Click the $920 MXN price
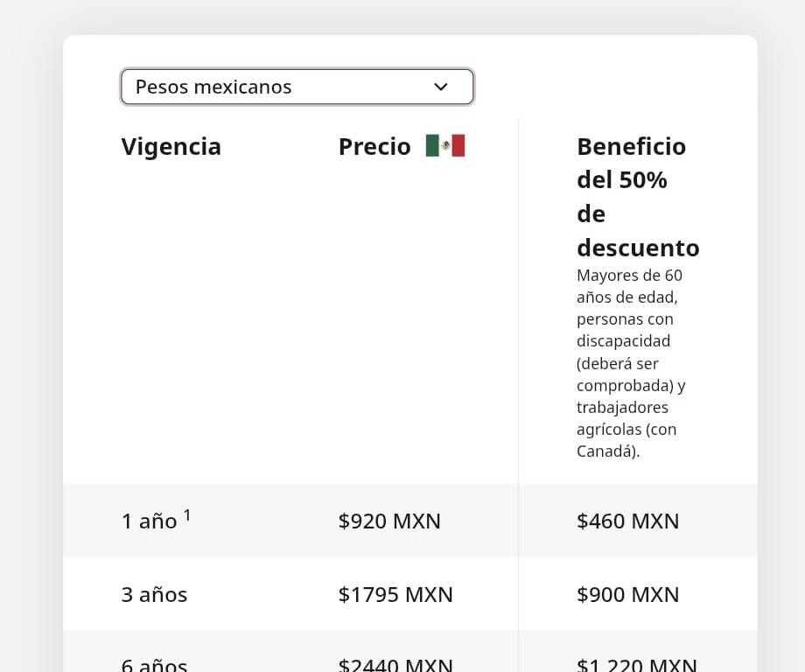The height and width of the screenshot is (672, 805). (x=389, y=521)
